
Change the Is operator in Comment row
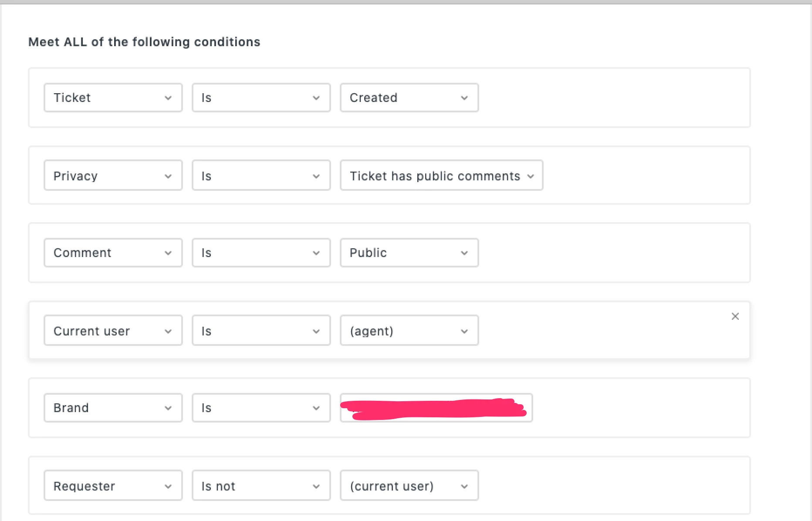[x=261, y=253]
